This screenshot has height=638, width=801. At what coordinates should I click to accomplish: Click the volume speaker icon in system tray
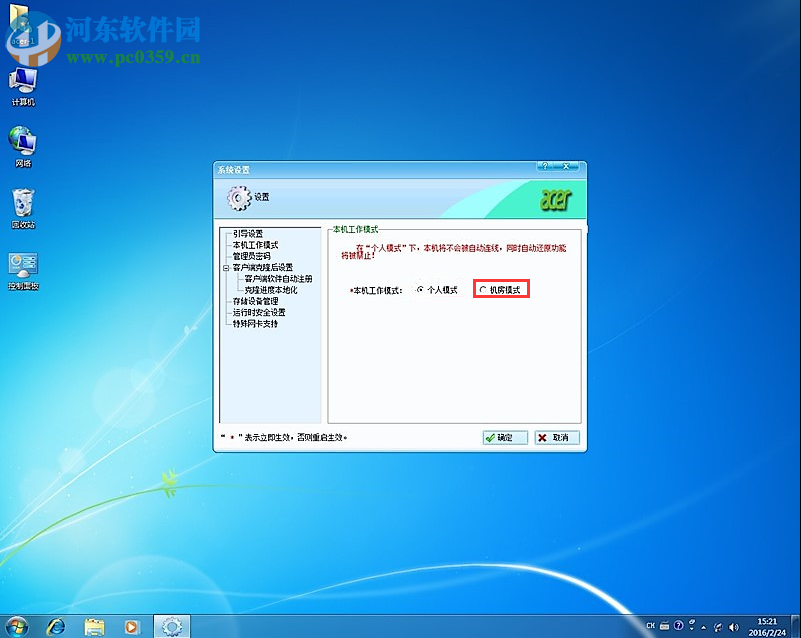tap(733, 626)
